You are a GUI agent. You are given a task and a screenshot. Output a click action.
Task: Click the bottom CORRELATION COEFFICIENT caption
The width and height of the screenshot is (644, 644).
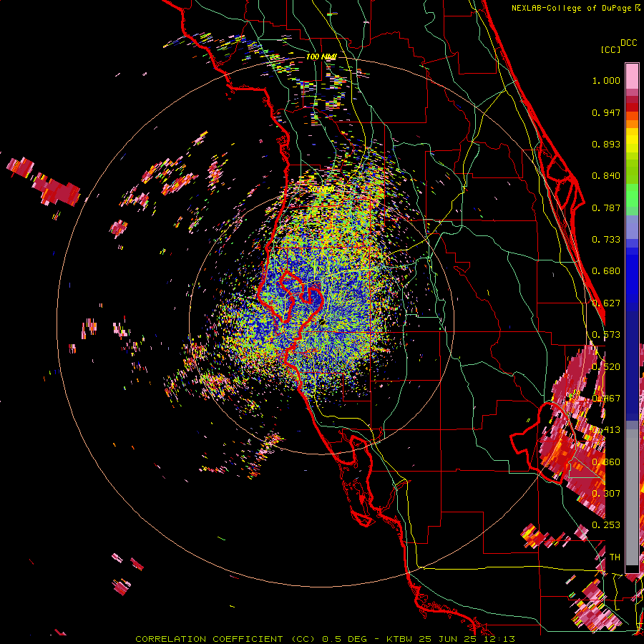(325, 639)
